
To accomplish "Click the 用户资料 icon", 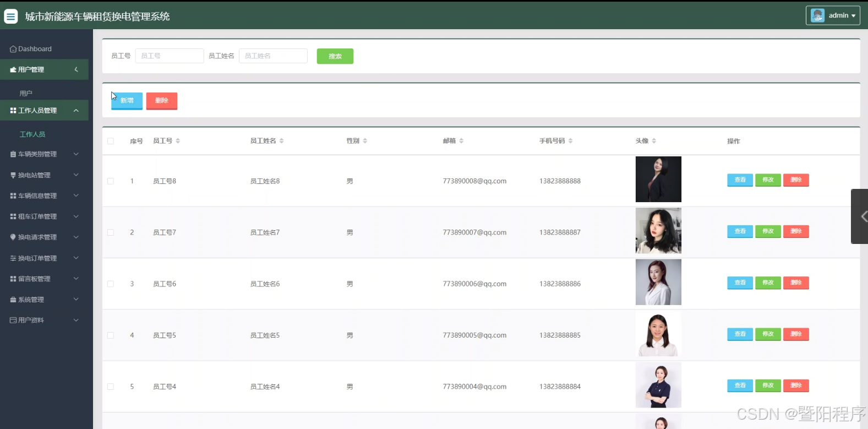I will click(13, 320).
